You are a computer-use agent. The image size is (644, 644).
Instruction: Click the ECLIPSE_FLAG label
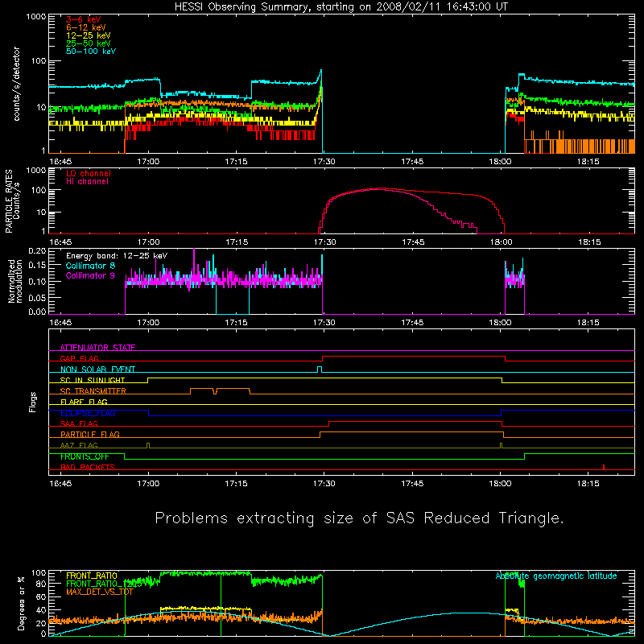tap(88, 413)
